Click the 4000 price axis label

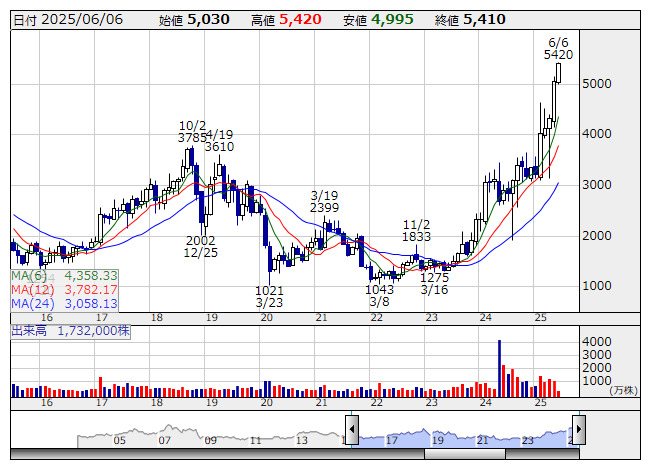(597, 134)
